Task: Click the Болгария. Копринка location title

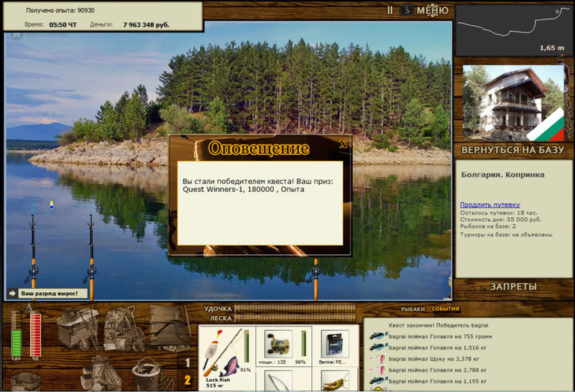Action: tap(502, 174)
